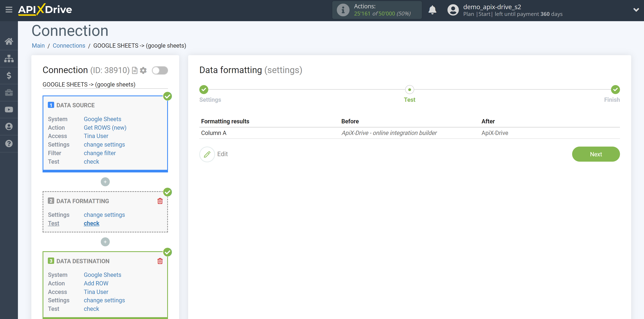The height and width of the screenshot is (319, 644).
Task: Click the Next button
Action: (x=596, y=154)
